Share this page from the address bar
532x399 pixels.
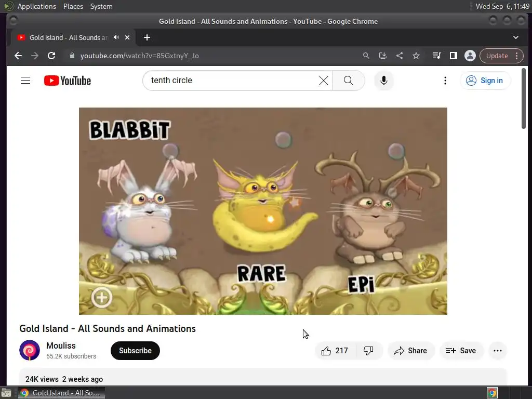(400, 56)
